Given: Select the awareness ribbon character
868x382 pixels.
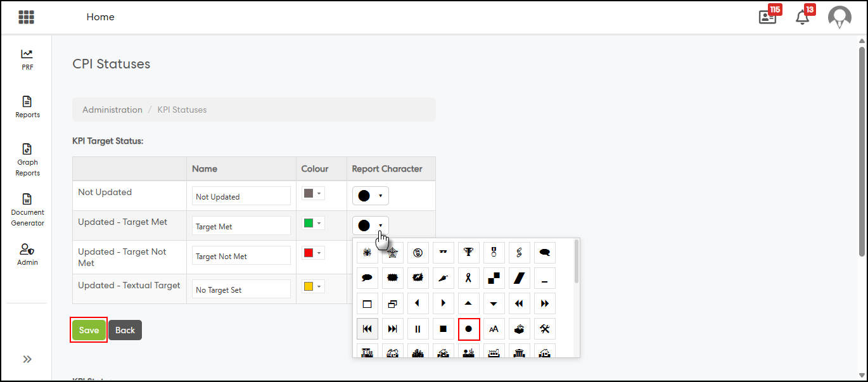Looking at the screenshot, I should coord(468,278).
